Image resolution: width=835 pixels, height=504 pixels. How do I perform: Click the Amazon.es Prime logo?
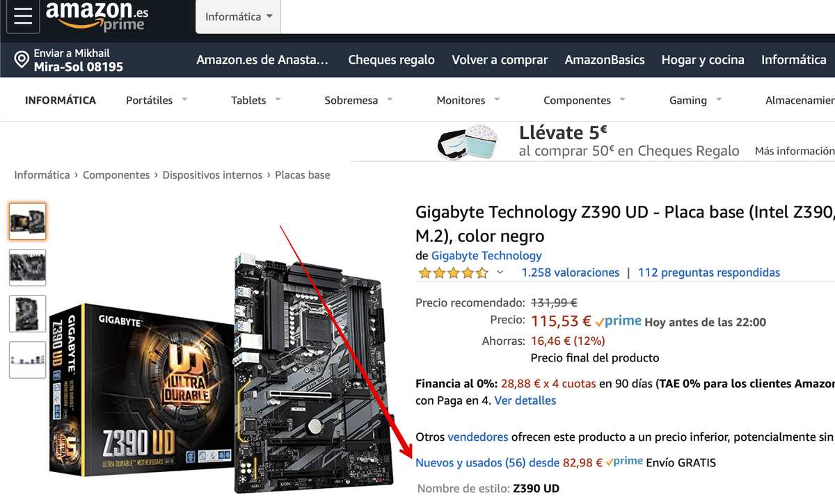point(97,16)
